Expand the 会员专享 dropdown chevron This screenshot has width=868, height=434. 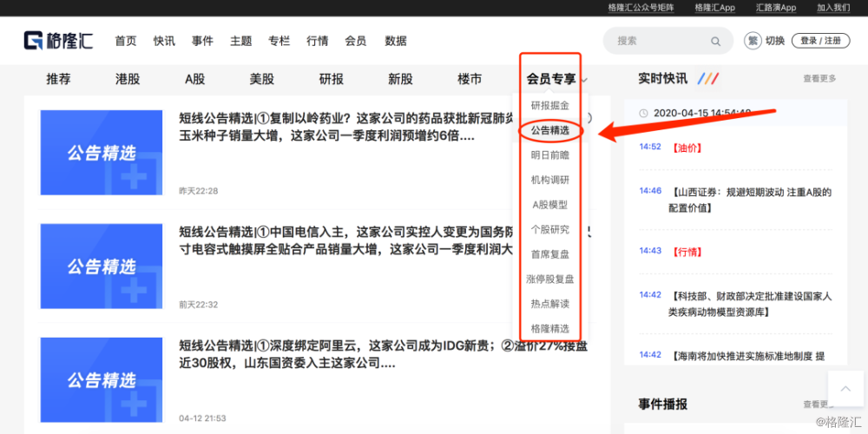584,80
